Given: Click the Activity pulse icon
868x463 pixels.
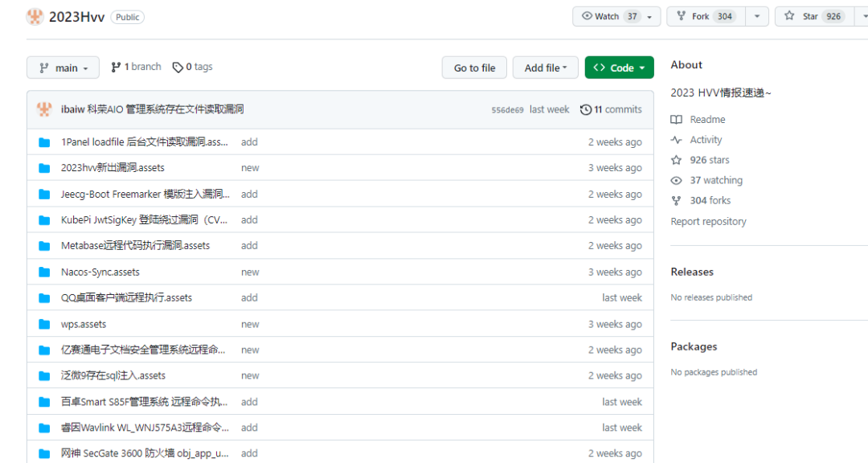Looking at the screenshot, I should (x=677, y=140).
